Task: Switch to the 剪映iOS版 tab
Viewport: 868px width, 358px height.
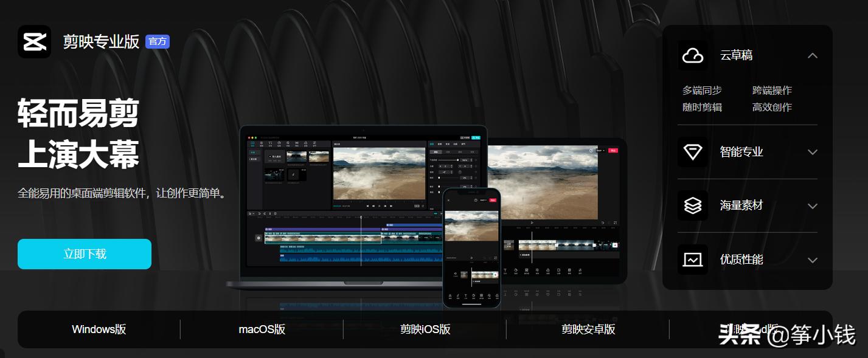Action: [425, 329]
